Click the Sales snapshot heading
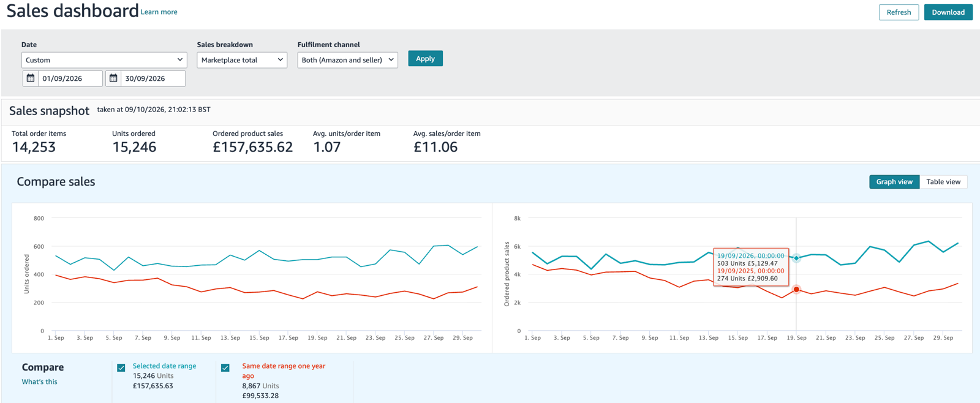The height and width of the screenshot is (403, 980). click(x=49, y=111)
